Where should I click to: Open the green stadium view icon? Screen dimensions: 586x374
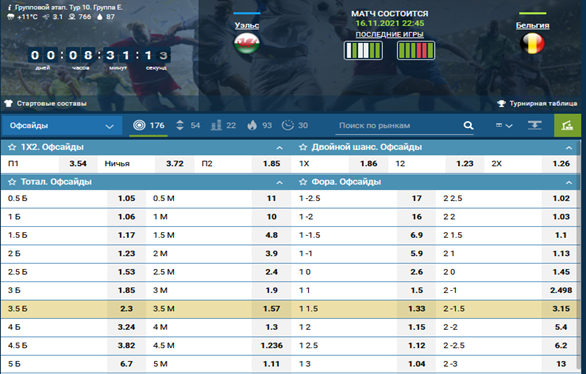pos(567,126)
